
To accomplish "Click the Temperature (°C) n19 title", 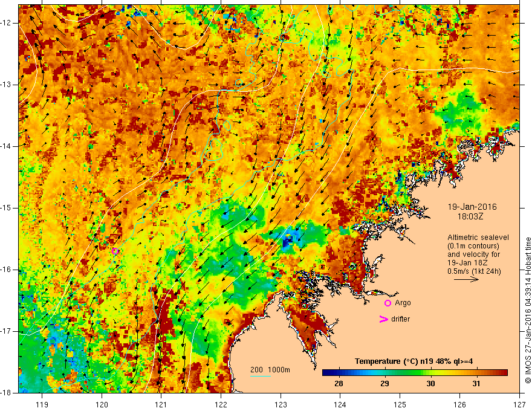I will (414, 361).
